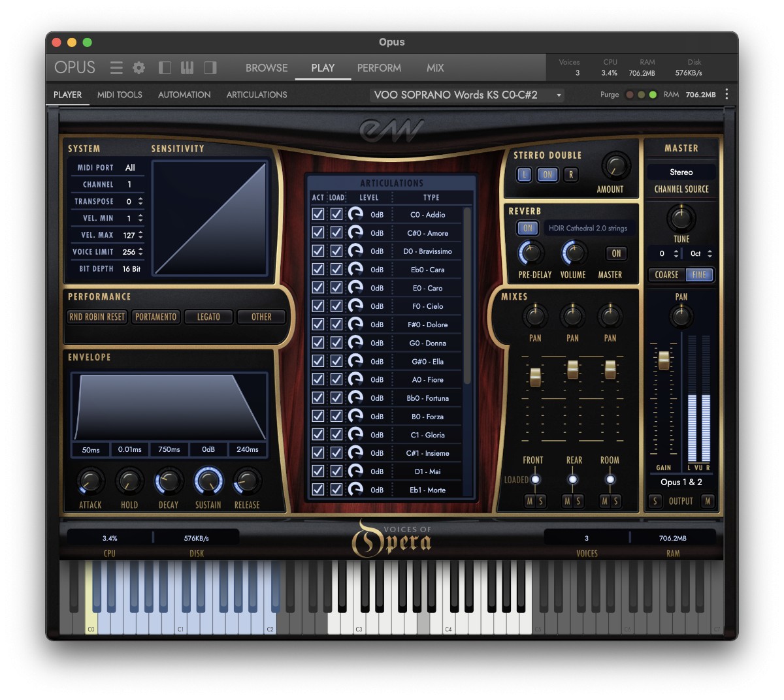Adjust level knob for C0 - Addio
Viewport: 784px width, 700px height.
[355, 214]
